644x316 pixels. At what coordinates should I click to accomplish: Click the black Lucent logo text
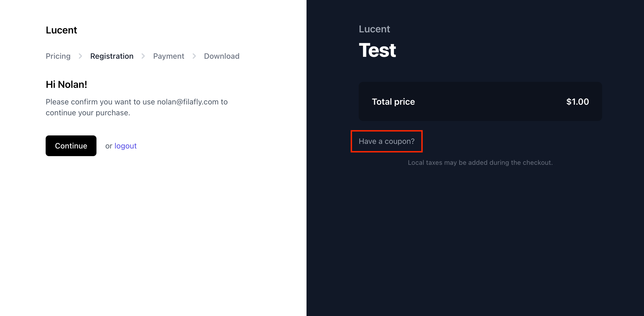[x=61, y=30]
